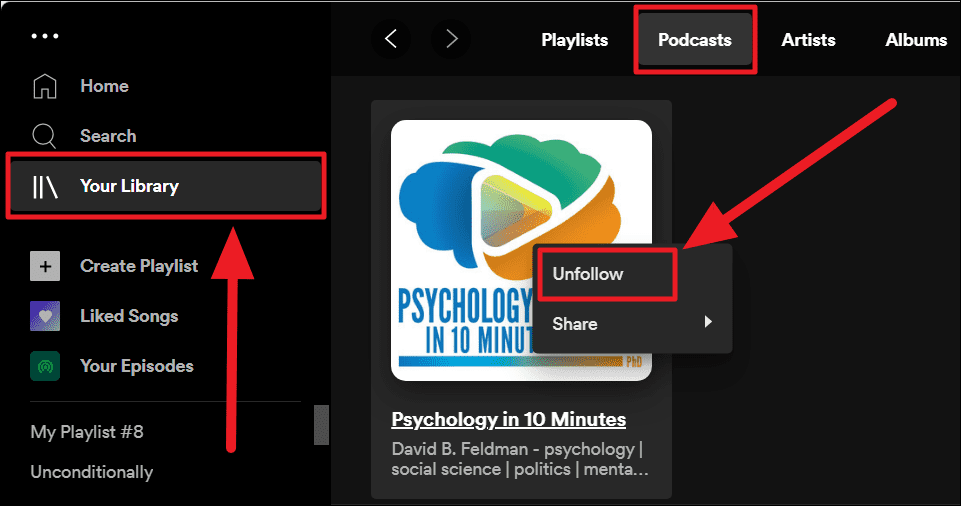Open the Your Episodes label
This screenshot has width=961, height=506.
coord(137,366)
